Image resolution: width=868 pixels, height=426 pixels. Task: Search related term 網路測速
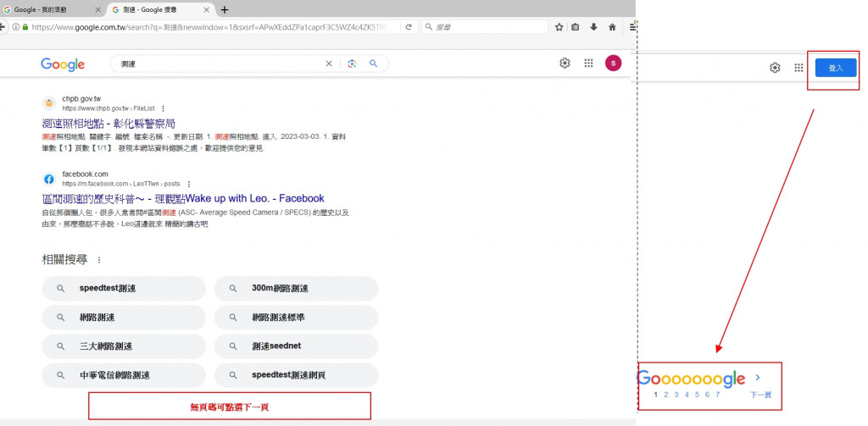pyautogui.click(x=124, y=318)
